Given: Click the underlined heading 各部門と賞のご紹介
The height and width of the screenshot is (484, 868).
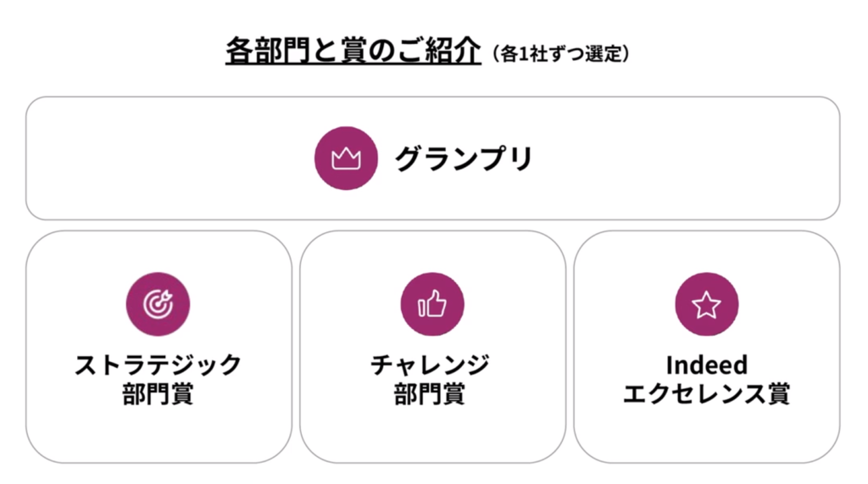Looking at the screenshot, I should (x=353, y=53).
